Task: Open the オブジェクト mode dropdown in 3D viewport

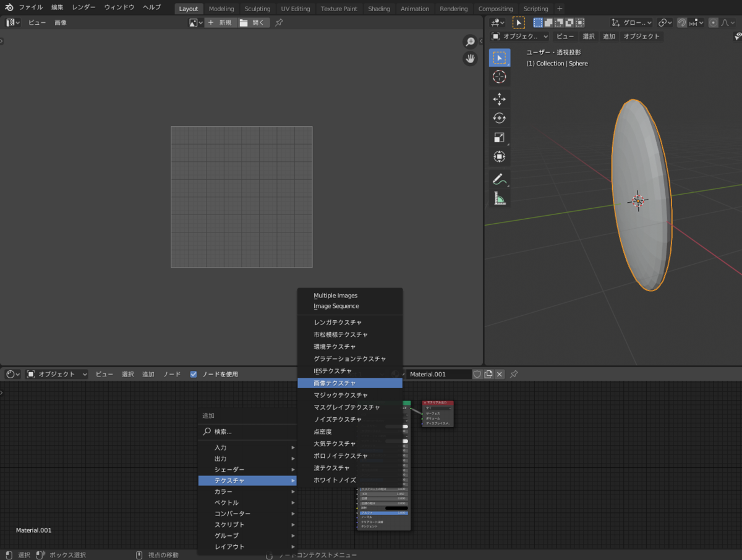Action: 519,36
